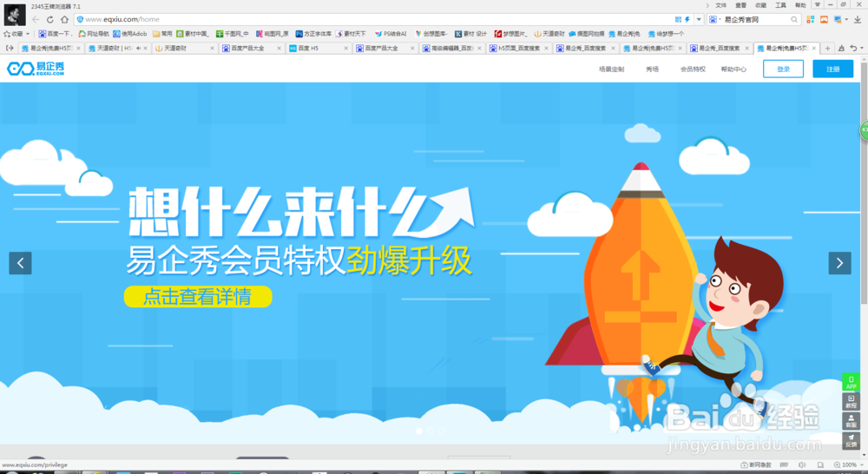Mute the 天涯奇财 H5 tab audio
This screenshot has height=474, width=868.
138,48
